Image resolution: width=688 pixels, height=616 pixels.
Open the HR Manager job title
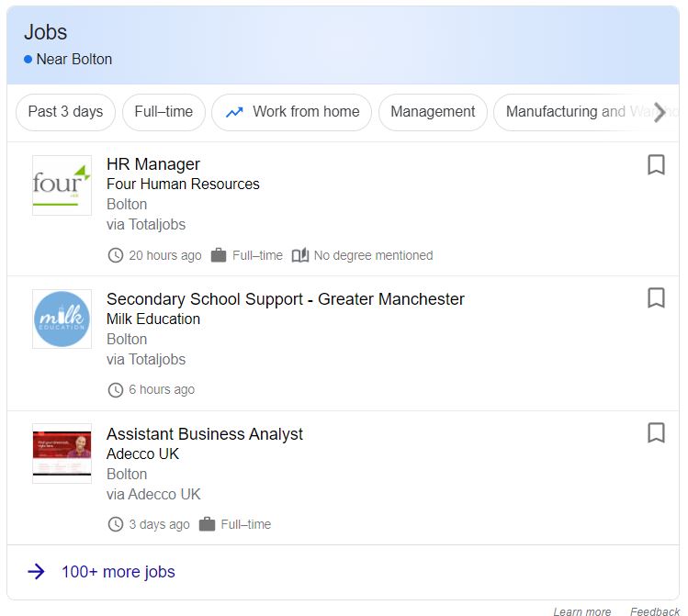(153, 164)
